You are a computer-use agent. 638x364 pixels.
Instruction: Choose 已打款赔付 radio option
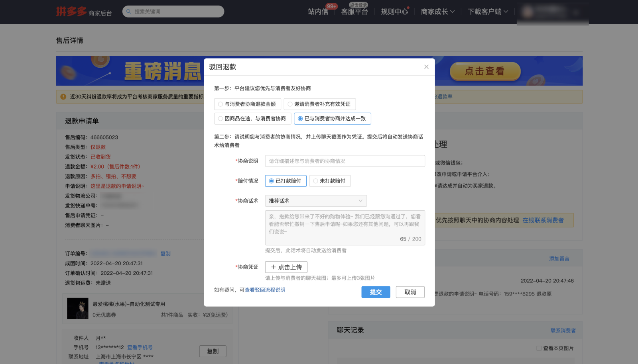(x=286, y=181)
